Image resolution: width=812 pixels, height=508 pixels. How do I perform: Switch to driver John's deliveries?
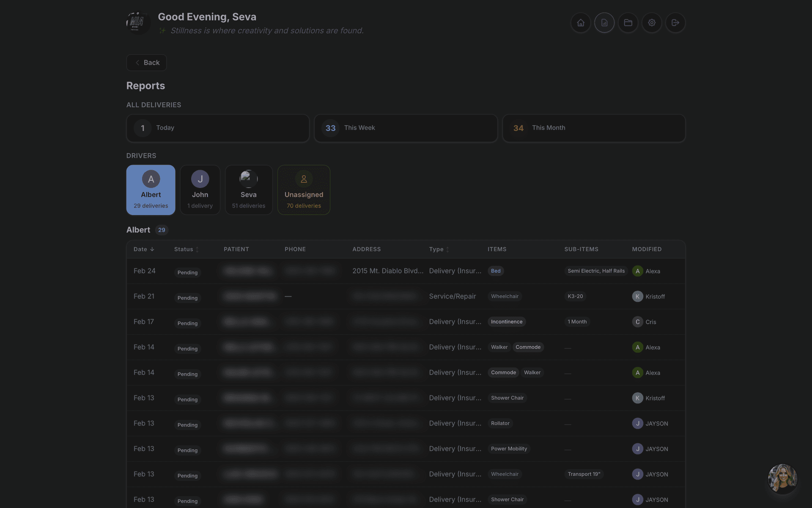pyautogui.click(x=200, y=190)
